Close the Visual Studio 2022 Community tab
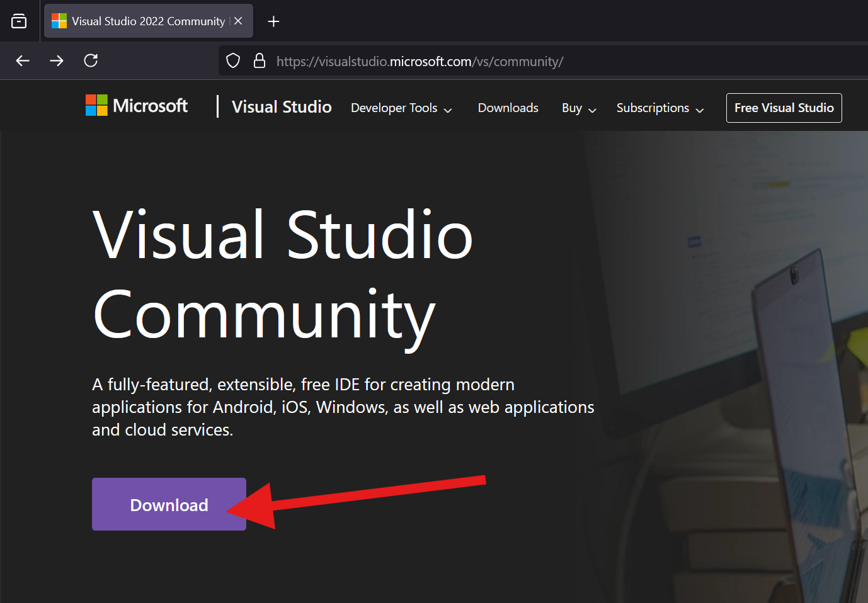 238,21
